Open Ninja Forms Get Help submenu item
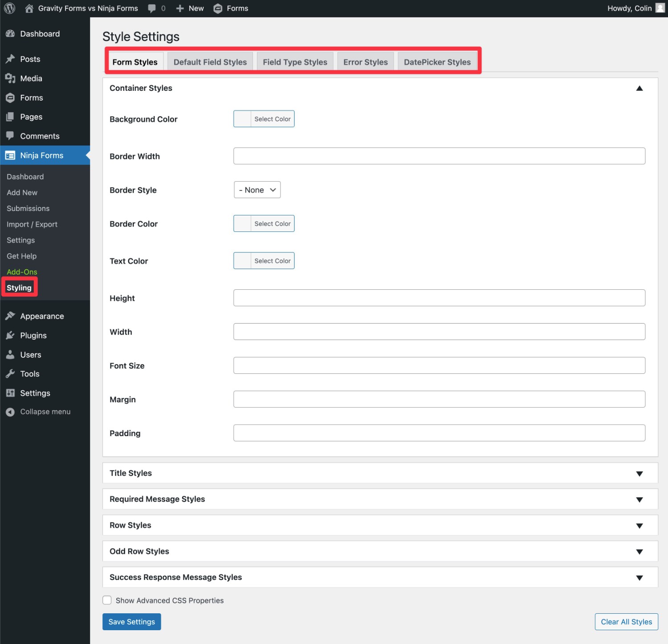 click(21, 256)
